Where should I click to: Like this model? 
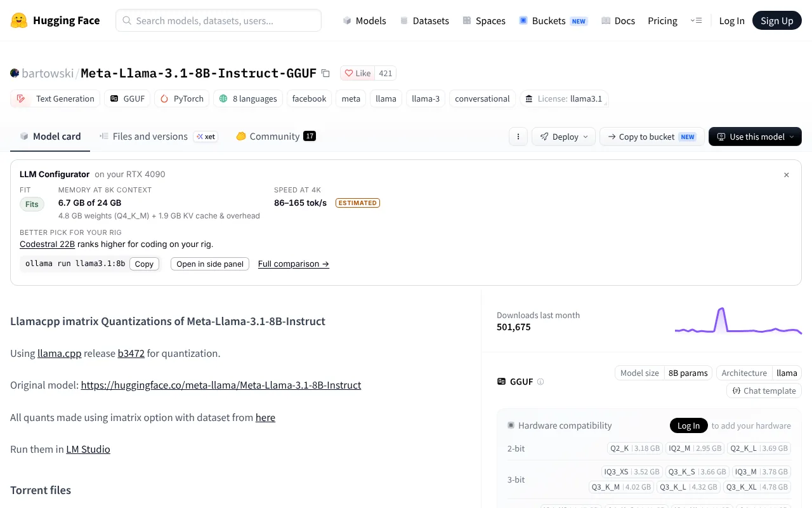358,73
